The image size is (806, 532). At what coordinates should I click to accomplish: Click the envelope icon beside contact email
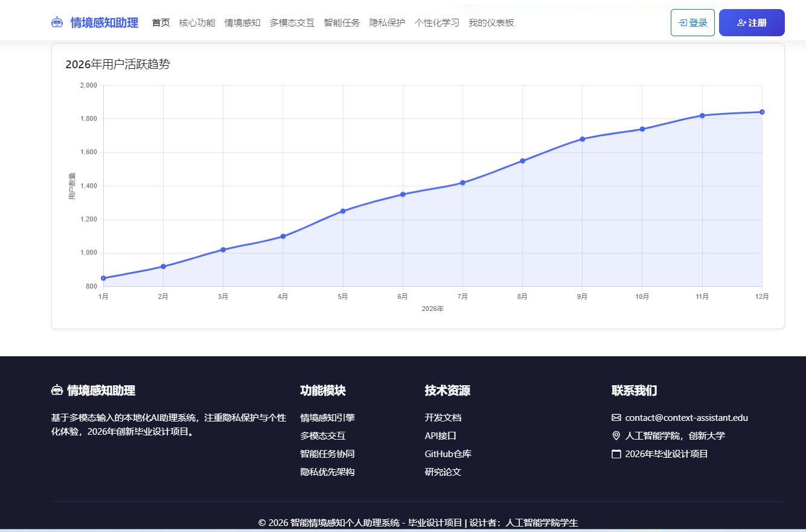pyautogui.click(x=616, y=417)
